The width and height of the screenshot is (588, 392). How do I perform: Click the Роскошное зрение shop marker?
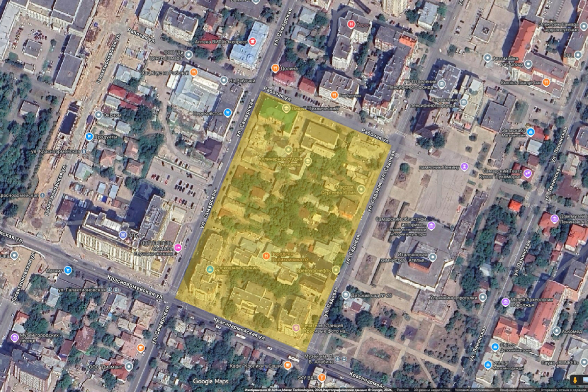pyautogui.click(x=210, y=269)
